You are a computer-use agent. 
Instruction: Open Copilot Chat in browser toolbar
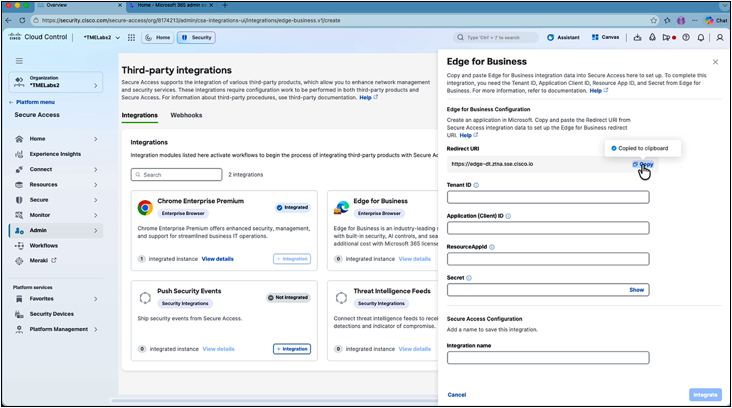716,21
